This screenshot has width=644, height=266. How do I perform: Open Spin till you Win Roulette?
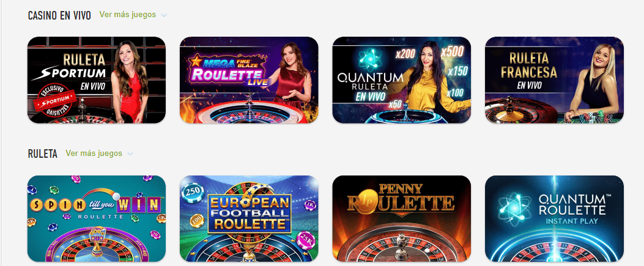click(97, 219)
